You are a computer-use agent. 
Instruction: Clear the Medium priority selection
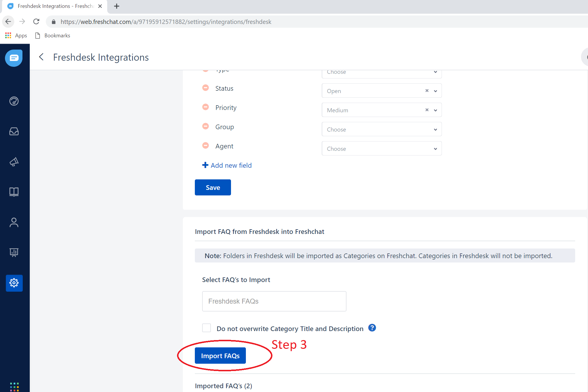(427, 110)
